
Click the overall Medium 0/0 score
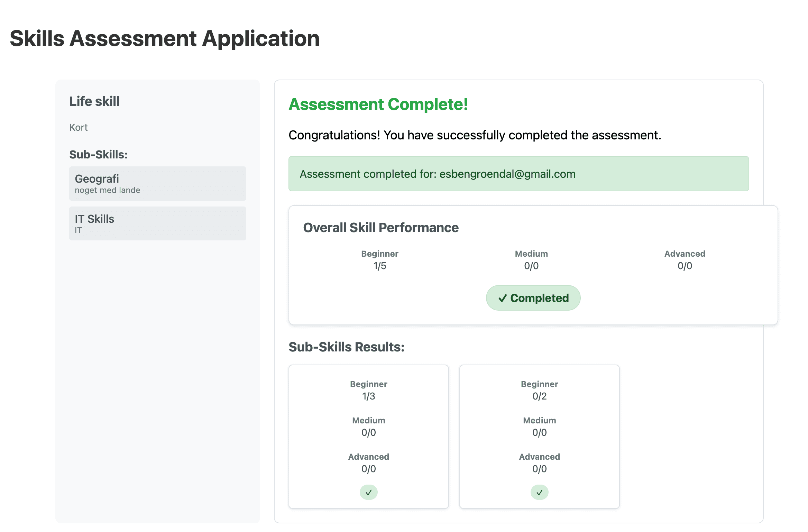(531, 265)
